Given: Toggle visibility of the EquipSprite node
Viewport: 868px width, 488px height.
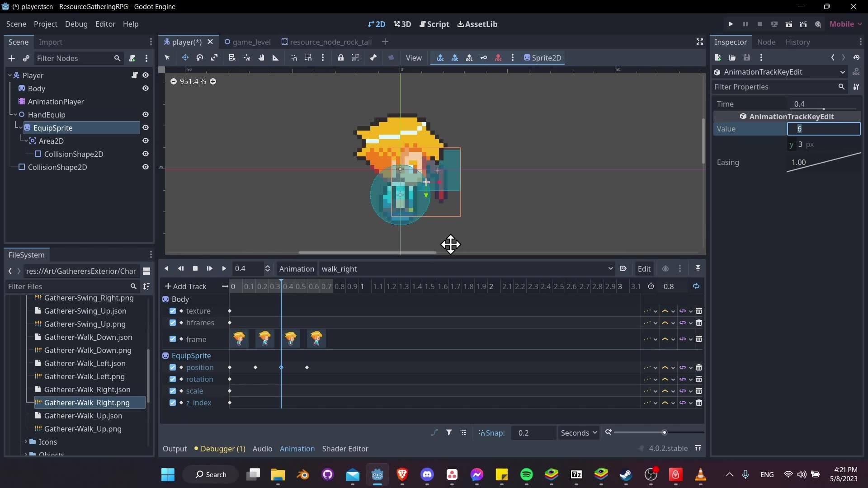Looking at the screenshot, I should coord(146,128).
